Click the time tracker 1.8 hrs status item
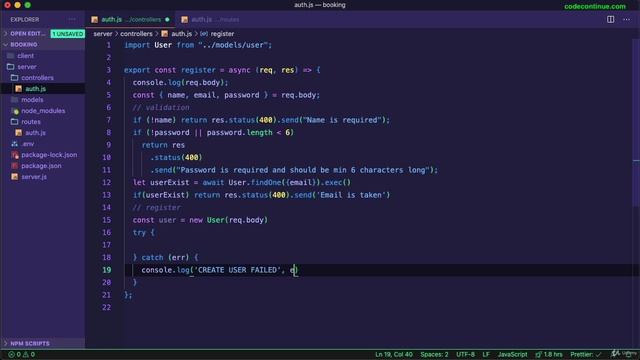The width and height of the screenshot is (640, 360). coord(549,354)
